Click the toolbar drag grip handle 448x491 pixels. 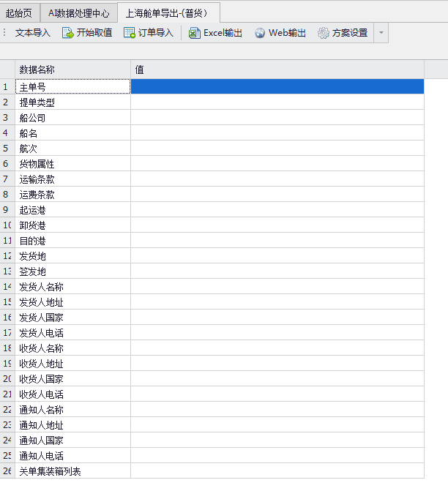click(x=4, y=33)
